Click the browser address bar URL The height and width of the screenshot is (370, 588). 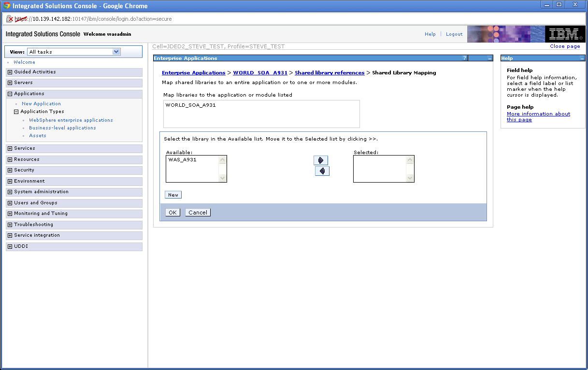pos(93,19)
